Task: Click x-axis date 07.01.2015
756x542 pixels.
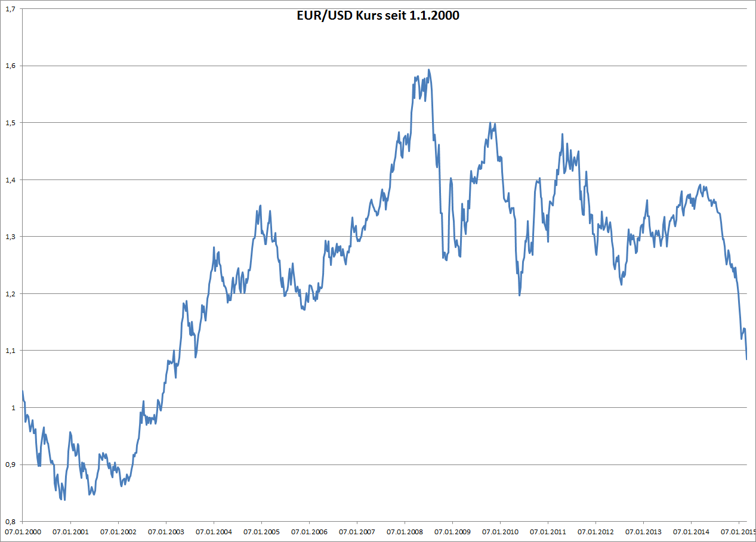Action: [x=739, y=531]
